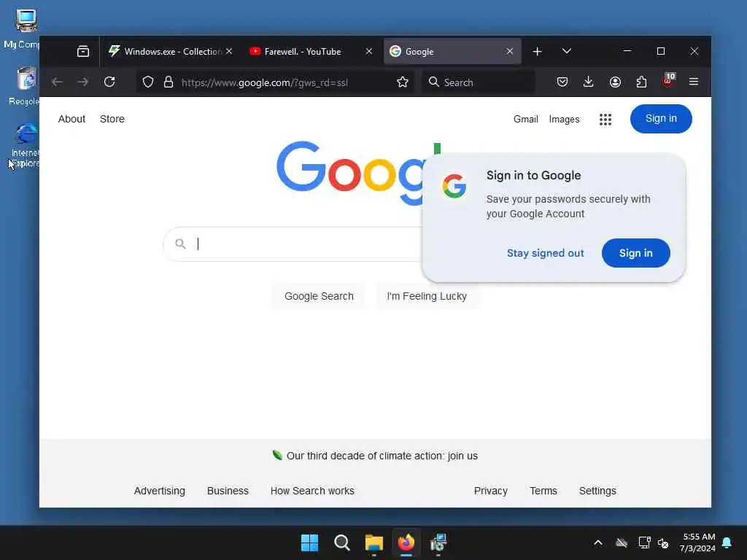
Task: Show site security padlock info
Action: [169, 82]
